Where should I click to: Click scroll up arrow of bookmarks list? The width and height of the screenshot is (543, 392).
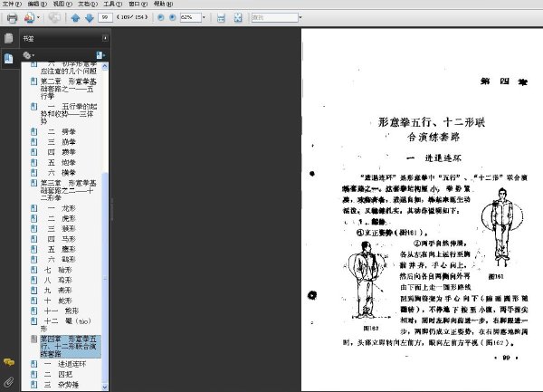point(105,66)
